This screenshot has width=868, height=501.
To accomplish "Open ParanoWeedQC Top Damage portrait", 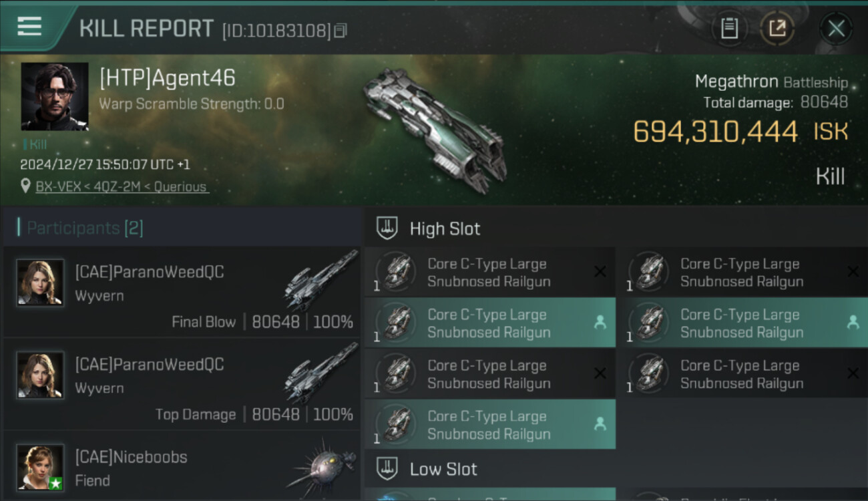I will pyautogui.click(x=41, y=375).
